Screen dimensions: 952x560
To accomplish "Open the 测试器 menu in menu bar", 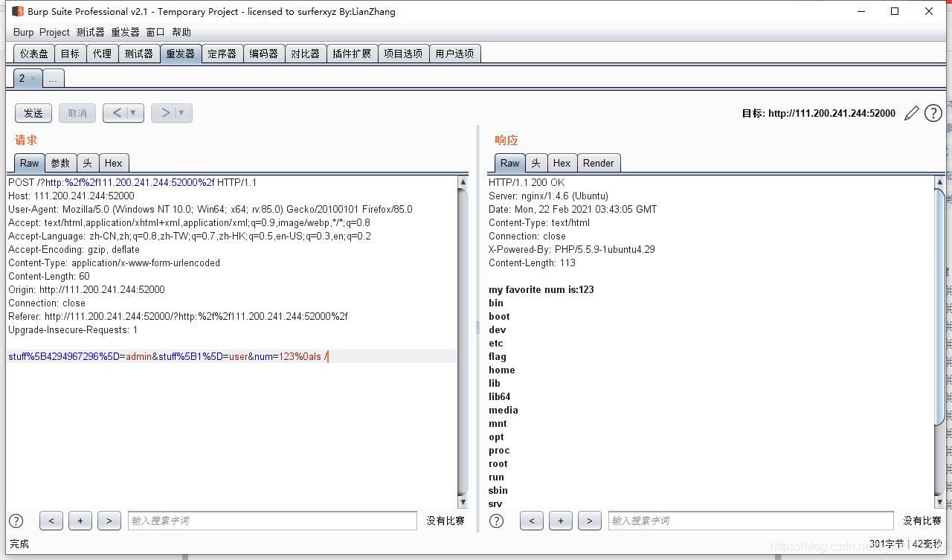I will (x=90, y=32).
